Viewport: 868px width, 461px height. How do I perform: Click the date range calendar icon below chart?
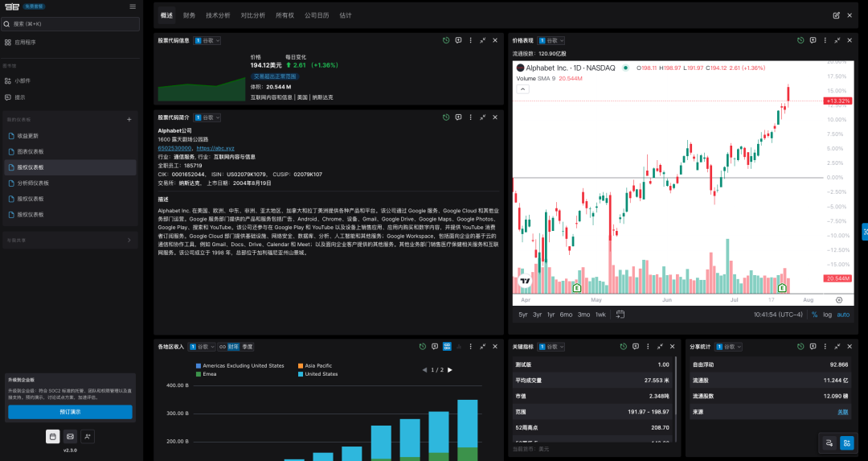coord(620,315)
